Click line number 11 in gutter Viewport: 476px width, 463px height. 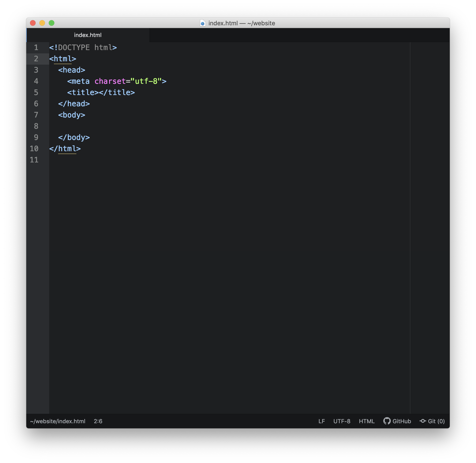pyautogui.click(x=34, y=160)
